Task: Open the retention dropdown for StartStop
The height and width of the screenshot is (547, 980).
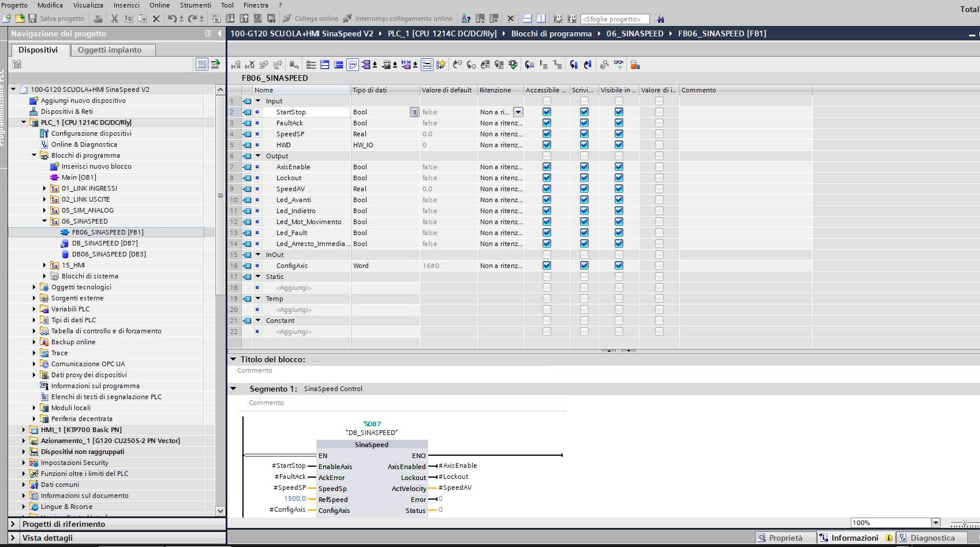Action: click(518, 112)
